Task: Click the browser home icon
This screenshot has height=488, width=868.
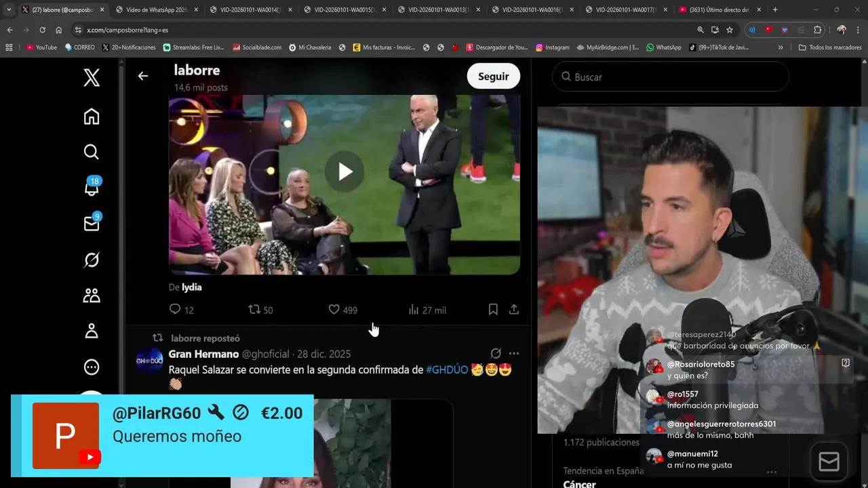Action: coord(58,30)
